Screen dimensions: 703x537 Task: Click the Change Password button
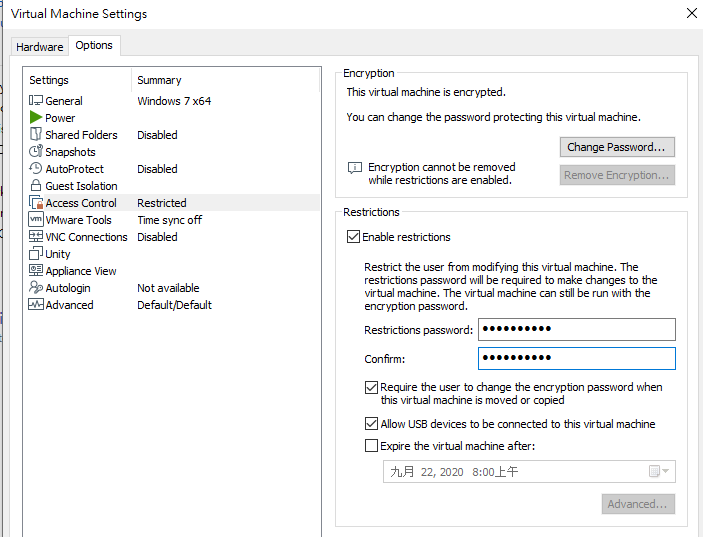point(617,147)
